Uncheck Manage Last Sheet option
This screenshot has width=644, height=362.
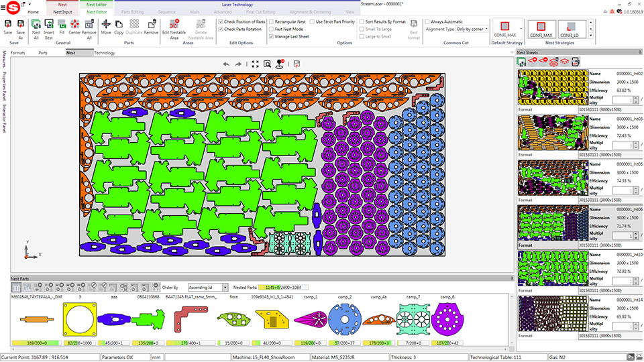(x=271, y=37)
